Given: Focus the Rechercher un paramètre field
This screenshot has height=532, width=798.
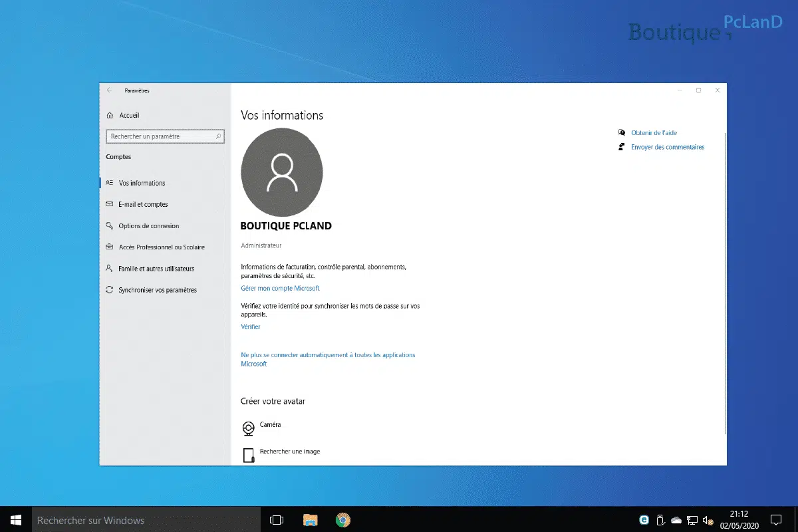Looking at the screenshot, I should (x=161, y=136).
